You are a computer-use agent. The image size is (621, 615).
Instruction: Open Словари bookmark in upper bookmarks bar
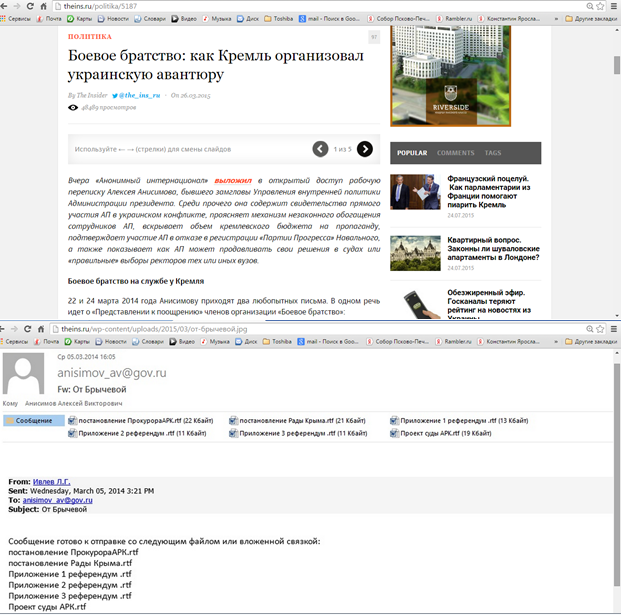[150, 19]
